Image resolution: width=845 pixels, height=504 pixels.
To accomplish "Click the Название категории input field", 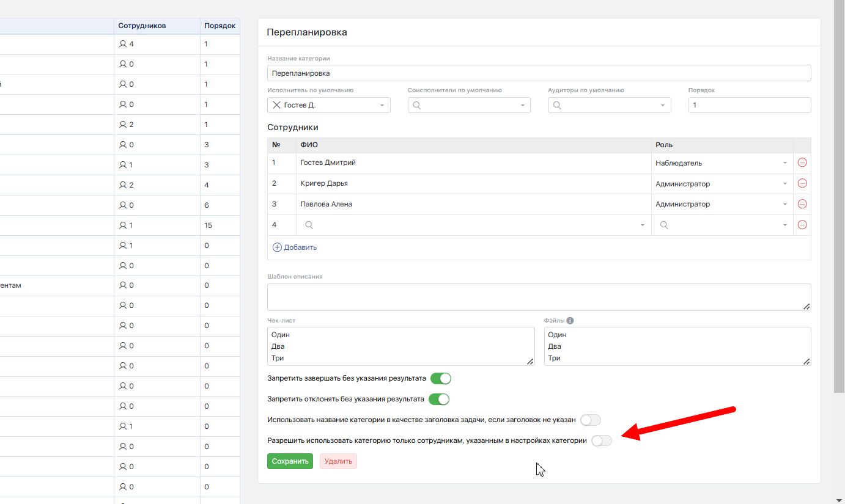I will pos(539,73).
